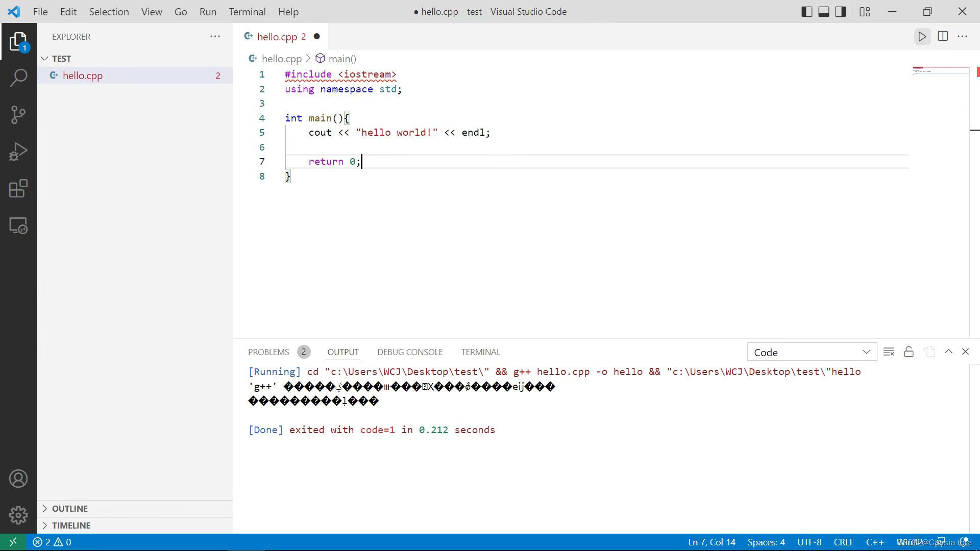Open the Search view icon
The height and width of the screenshot is (551, 980).
click(18, 78)
